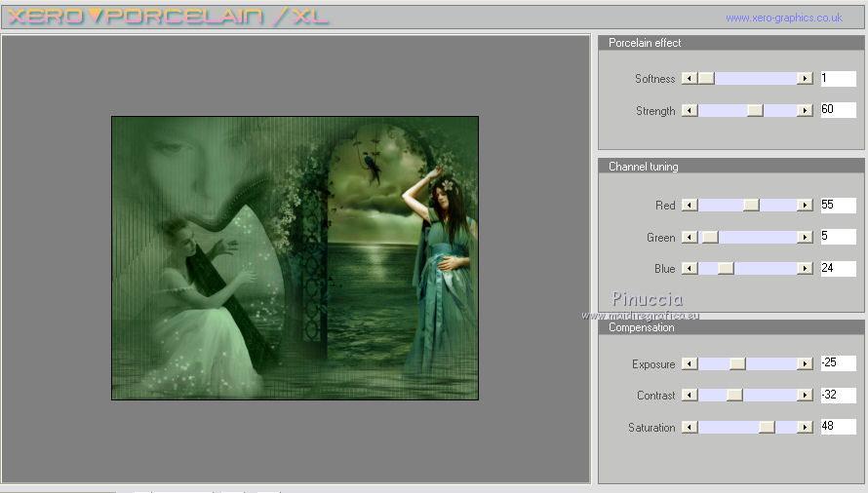The height and width of the screenshot is (493, 868).
Task: Click the Red channel slider thumb
Action: coord(750,206)
